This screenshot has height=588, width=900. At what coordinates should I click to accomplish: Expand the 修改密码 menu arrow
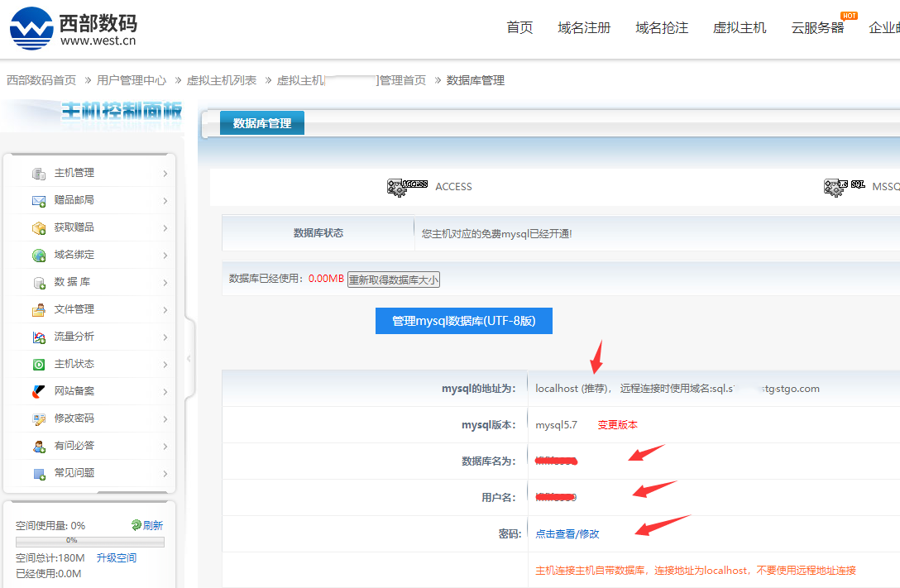point(165,419)
